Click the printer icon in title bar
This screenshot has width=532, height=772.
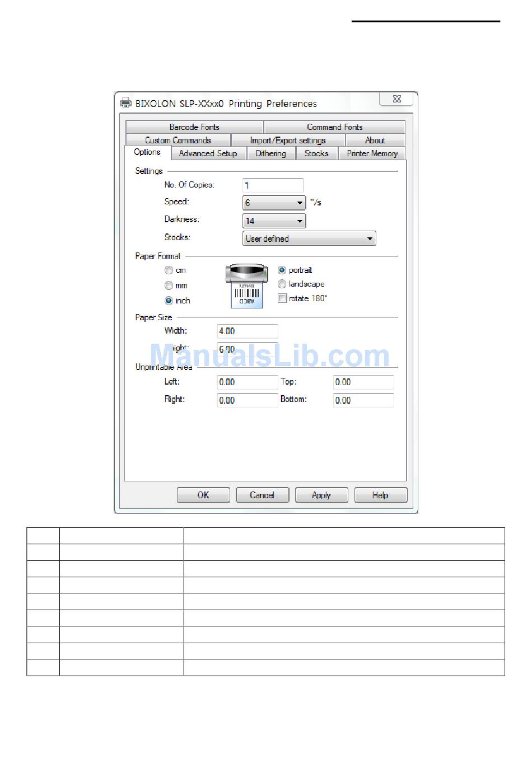coord(125,103)
